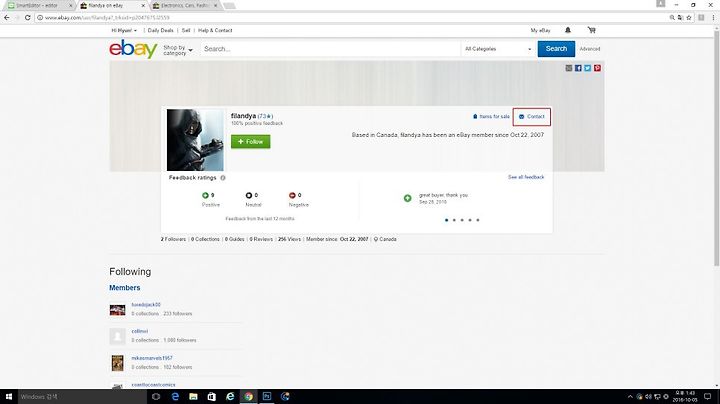This screenshot has width=720, height=404.
Task: Open the notifications bell
Action: tap(568, 30)
